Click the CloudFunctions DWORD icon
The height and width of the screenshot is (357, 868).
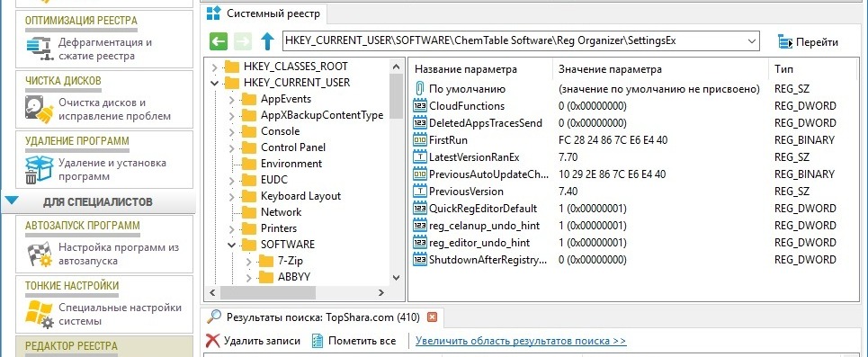click(419, 106)
